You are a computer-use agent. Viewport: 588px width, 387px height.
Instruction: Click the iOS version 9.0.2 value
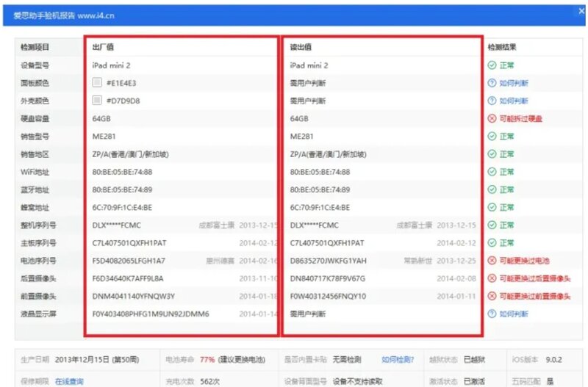[x=553, y=360]
